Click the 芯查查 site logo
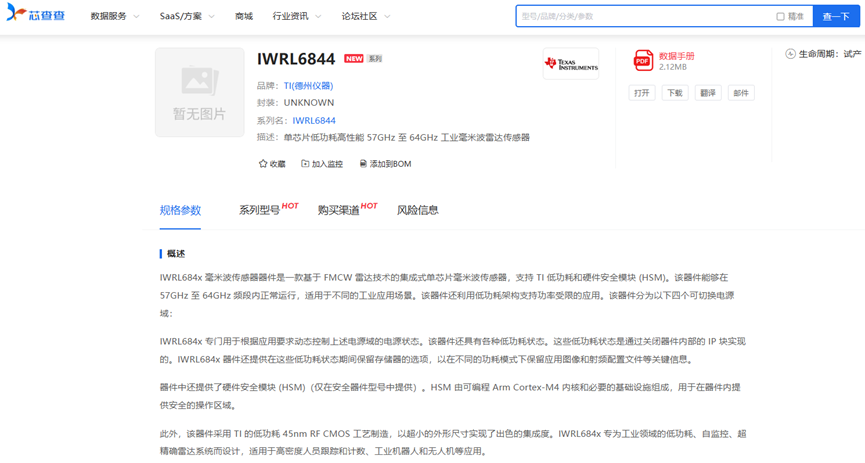 (36, 13)
